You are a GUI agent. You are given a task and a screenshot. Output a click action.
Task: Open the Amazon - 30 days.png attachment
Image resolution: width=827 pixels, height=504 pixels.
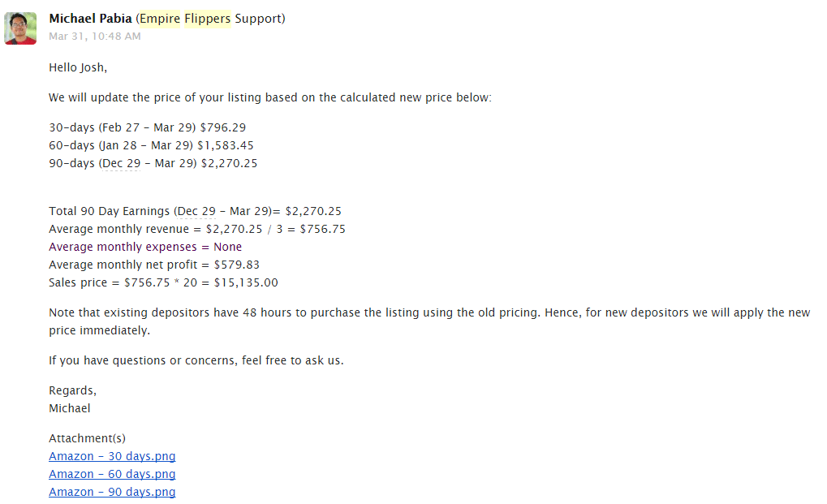coord(112,457)
